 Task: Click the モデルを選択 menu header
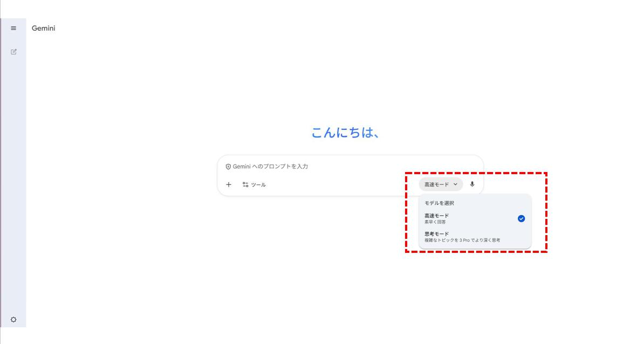tap(439, 203)
